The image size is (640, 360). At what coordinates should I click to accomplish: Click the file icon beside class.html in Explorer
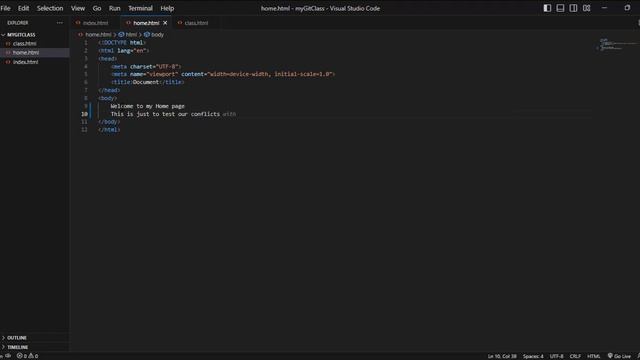(x=8, y=44)
